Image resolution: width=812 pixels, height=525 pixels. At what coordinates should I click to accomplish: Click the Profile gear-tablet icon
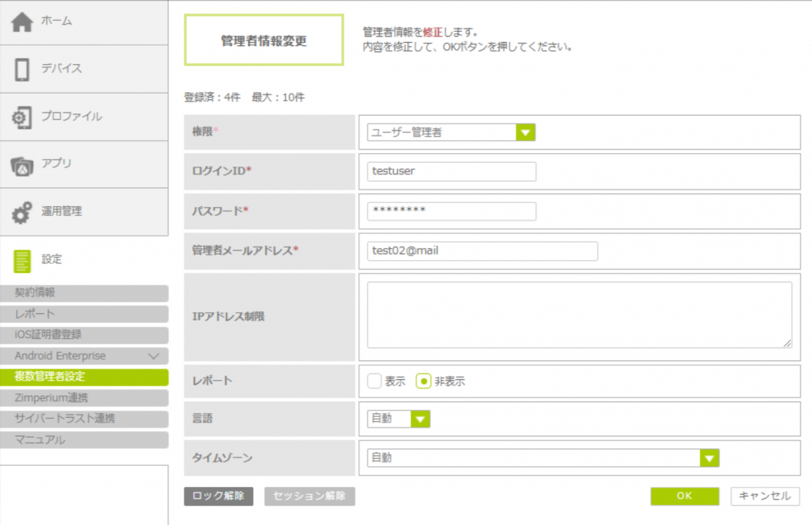coord(21,117)
